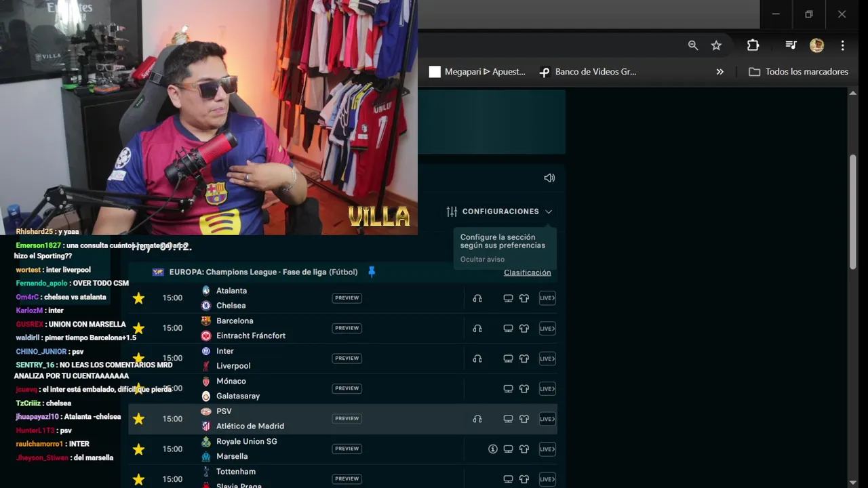Unfavorite the Tottenham match star
The height and width of the screenshot is (488, 868).
[138, 479]
